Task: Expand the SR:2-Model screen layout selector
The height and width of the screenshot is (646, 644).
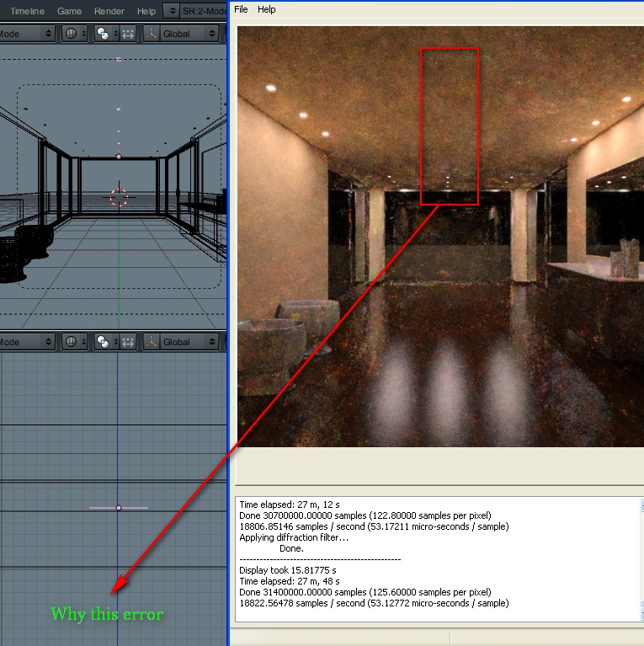Action: pos(172,11)
